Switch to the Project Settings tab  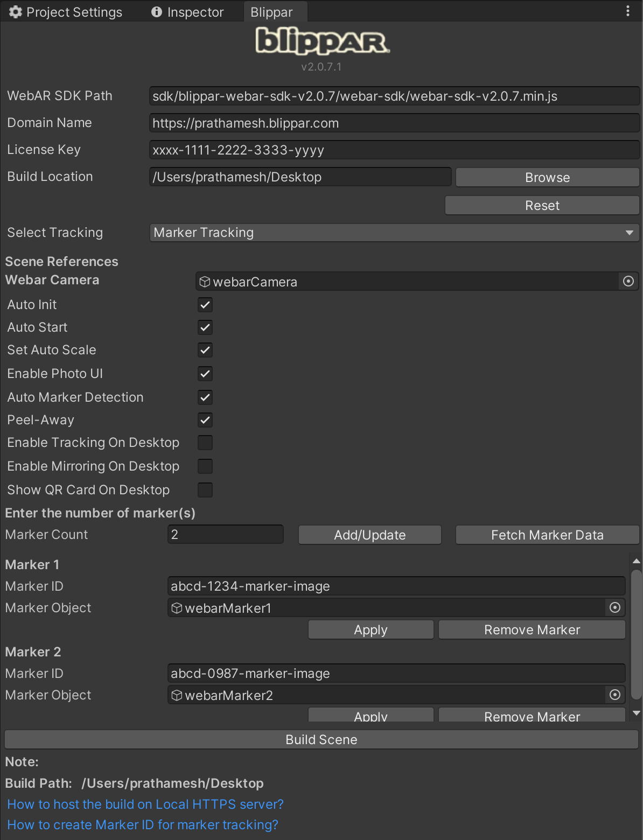tap(66, 12)
